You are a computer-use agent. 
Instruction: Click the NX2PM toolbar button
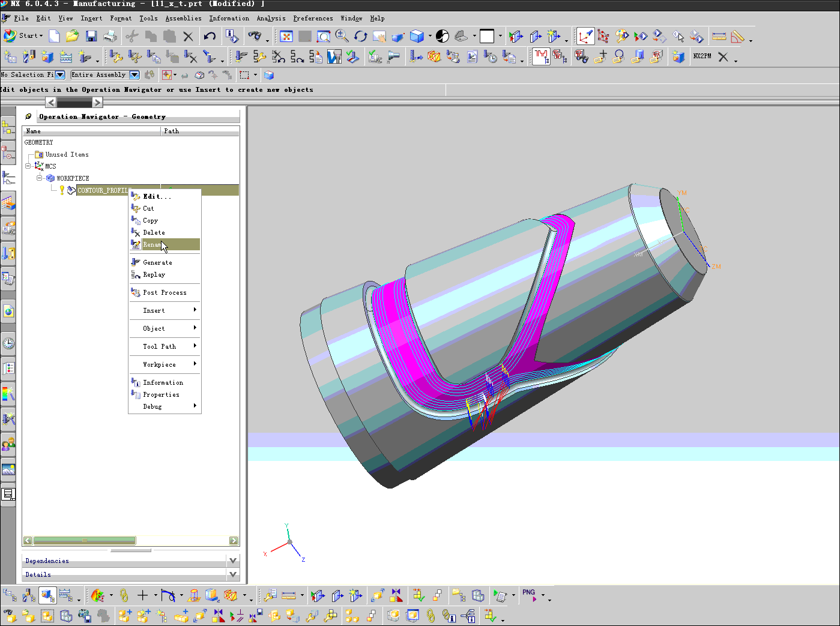[702, 56]
